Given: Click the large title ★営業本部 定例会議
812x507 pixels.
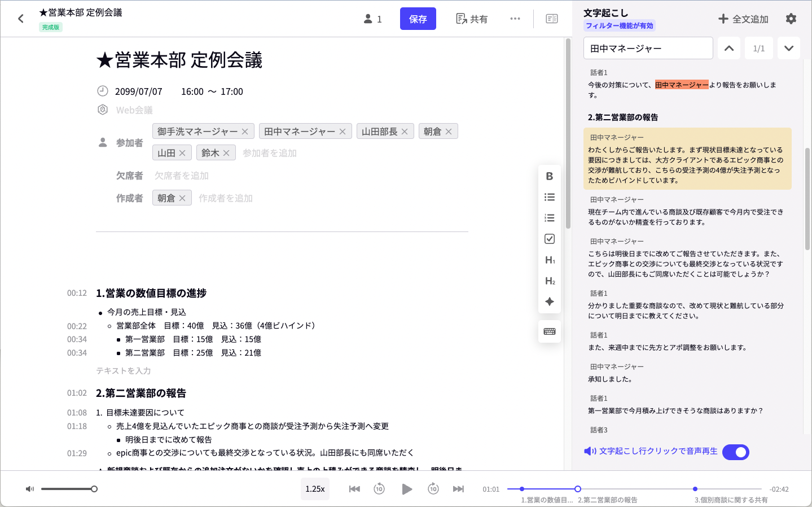Looking at the screenshot, I should tap(179, 60).
